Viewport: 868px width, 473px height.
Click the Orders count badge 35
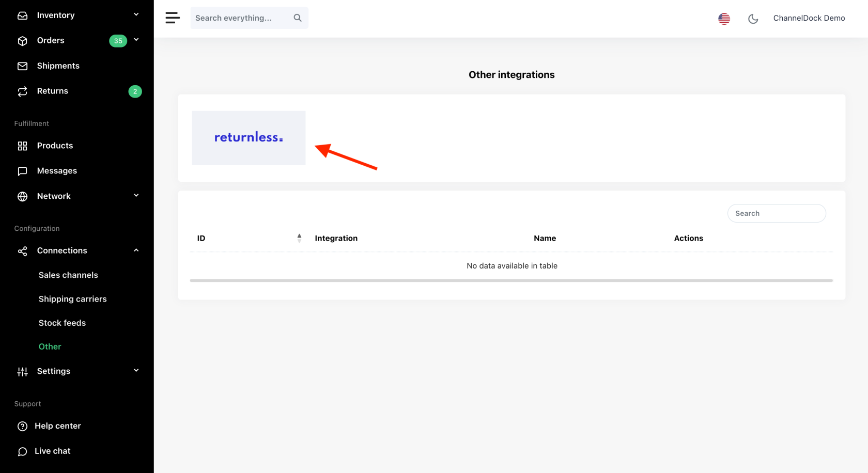pyautogui.click(x=118, y=41)
